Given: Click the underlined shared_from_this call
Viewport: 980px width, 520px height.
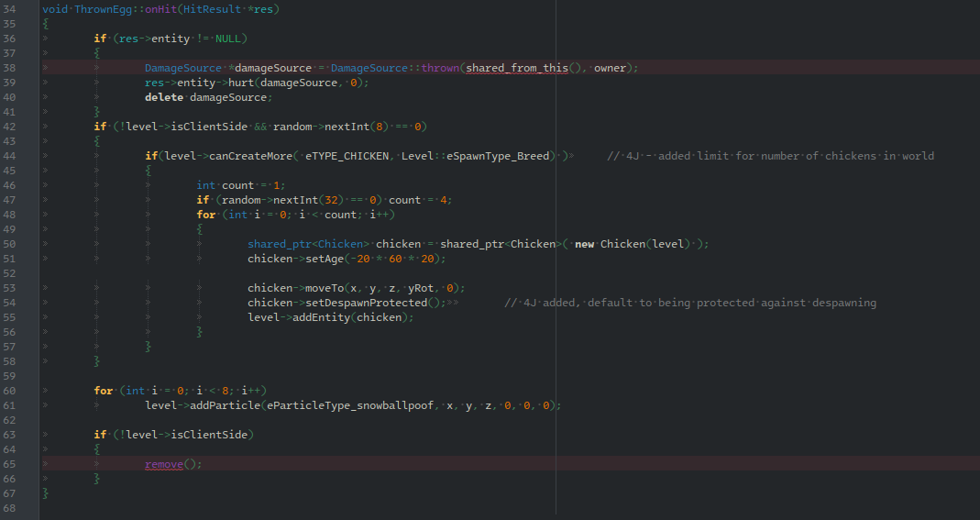Looking at the screenshot, I should [x=517, y=68].
